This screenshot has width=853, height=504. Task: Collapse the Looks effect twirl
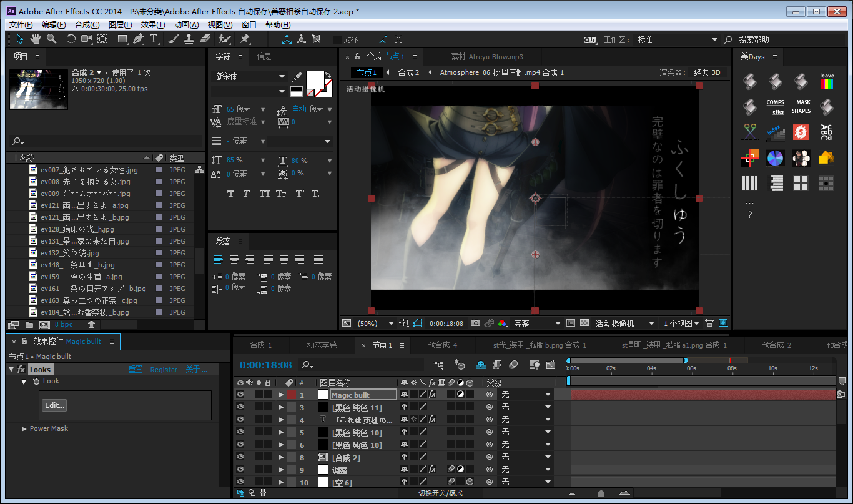(x=11, y=370)
